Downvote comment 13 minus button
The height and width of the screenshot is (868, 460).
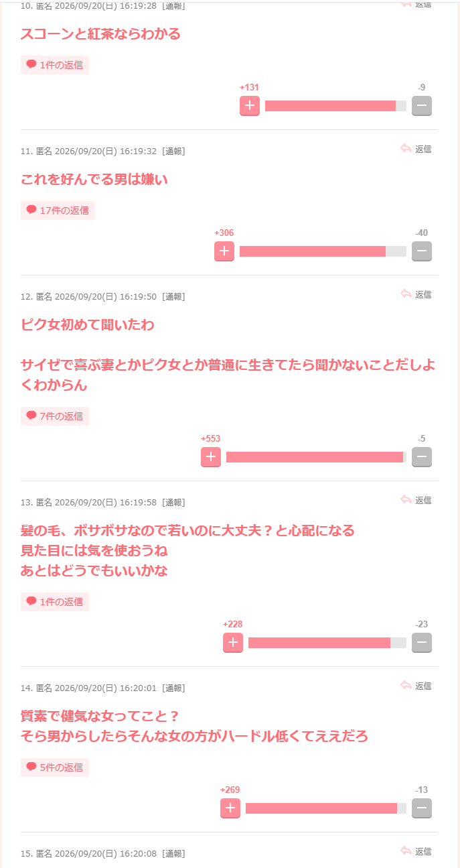pos(422,643)
